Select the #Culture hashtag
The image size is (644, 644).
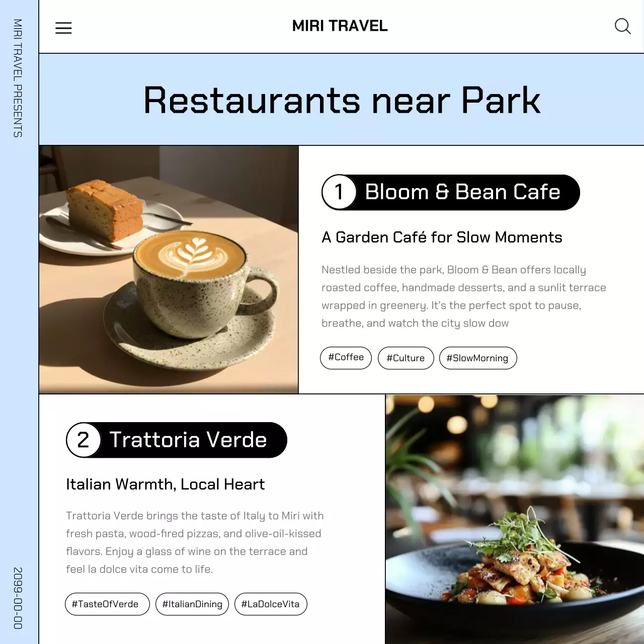click(x=406, y=358)
